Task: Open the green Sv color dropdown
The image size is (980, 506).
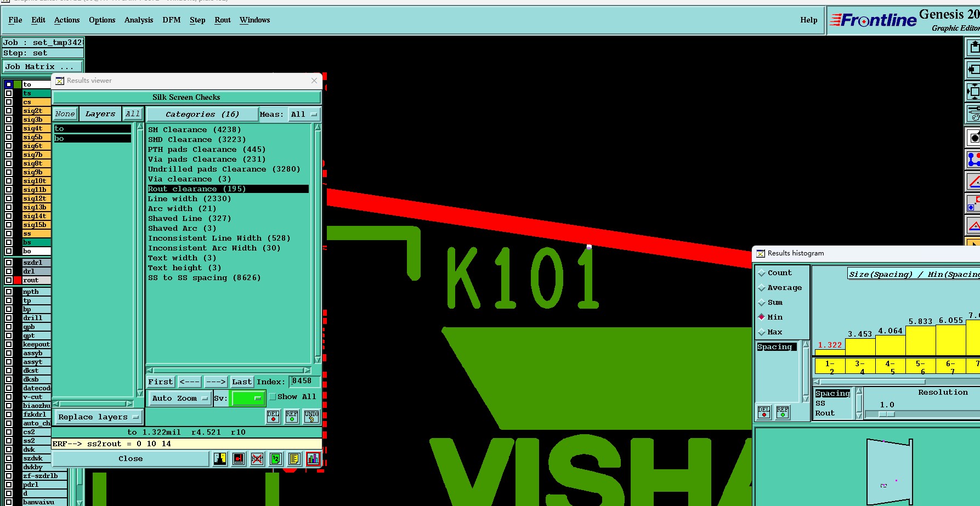Action: [x=248, y=398]
